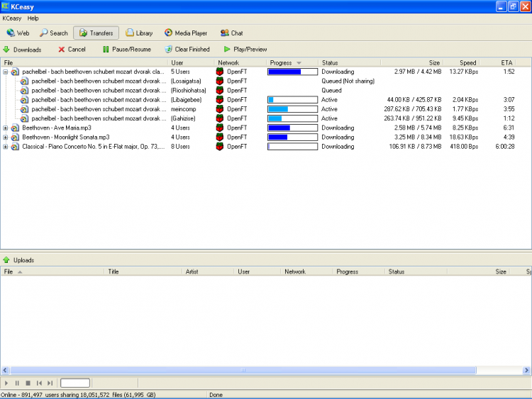
Task: Sort uploads by Title column
Action: tap(143, 271)
